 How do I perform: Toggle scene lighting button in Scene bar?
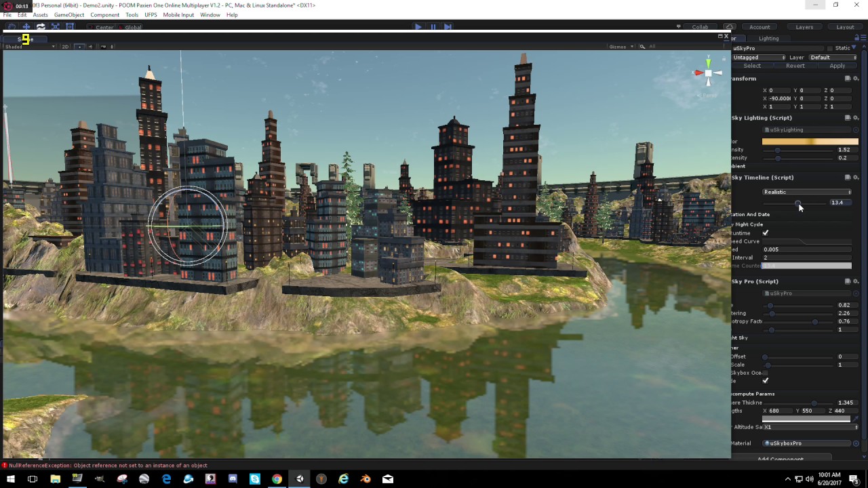coord(80,47)
